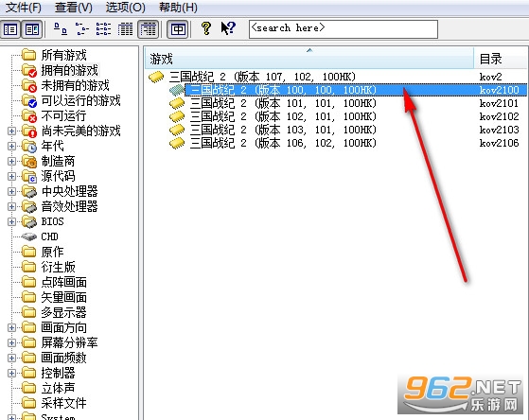Toggle the grouped view button
The width and height of the screenshot is (529, 420).
point(149,29)
